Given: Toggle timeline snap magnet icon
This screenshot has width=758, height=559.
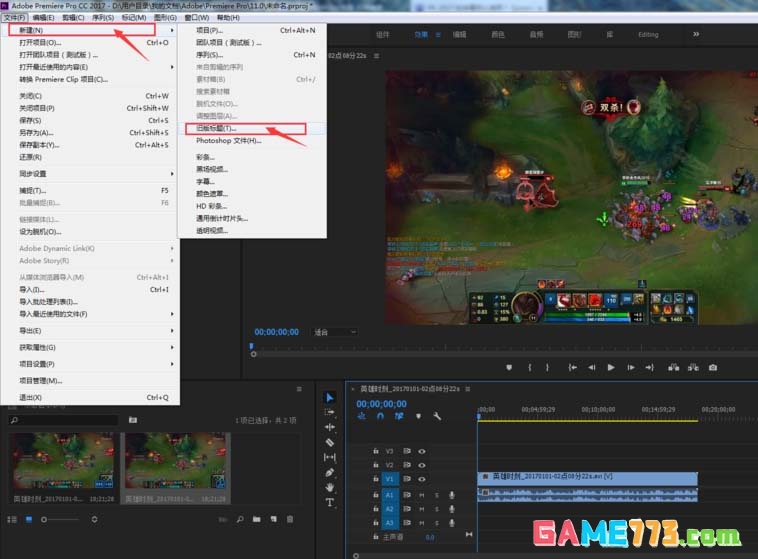Looking at the screenshot, I should [x=380, y=416].
